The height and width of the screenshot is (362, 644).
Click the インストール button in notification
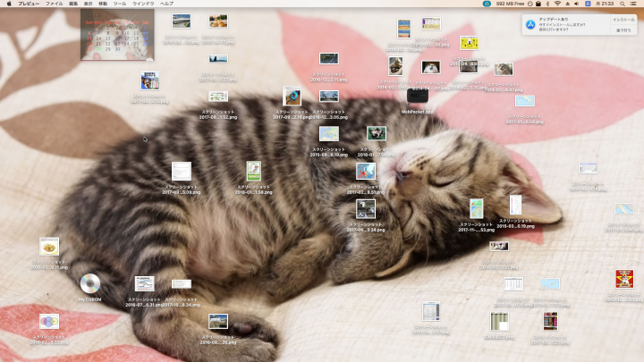coord(623,19)
